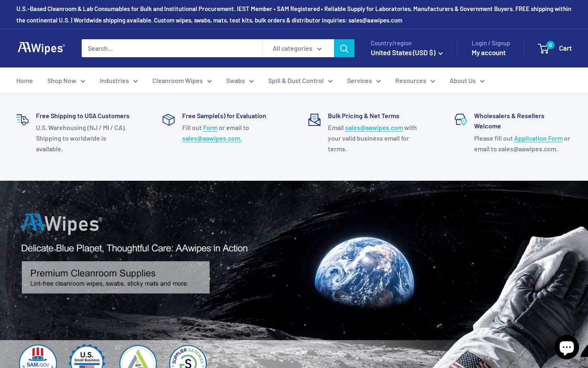
Task: Click Login / Signup text
Action: coord(491,43)
